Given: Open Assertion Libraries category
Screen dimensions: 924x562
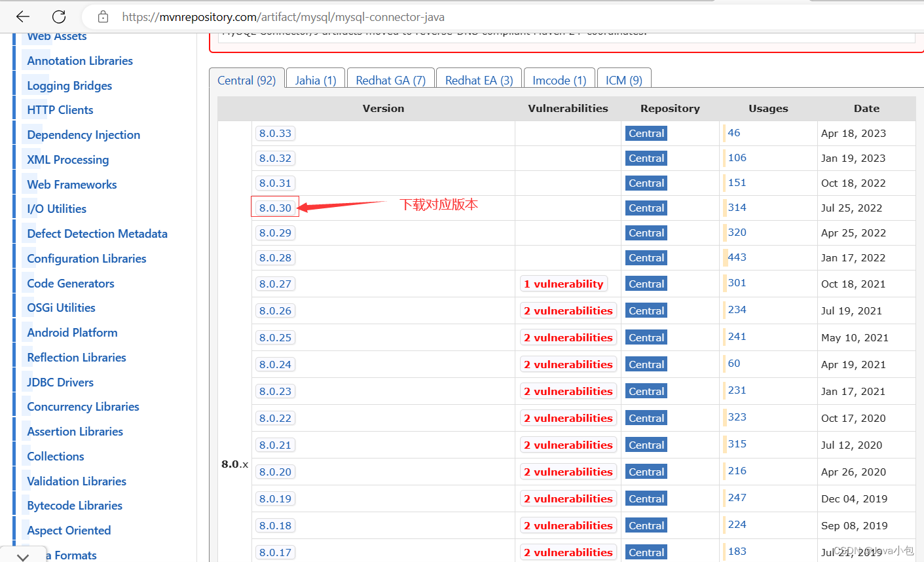Looking at the screenshot, I should pos(75,432).
